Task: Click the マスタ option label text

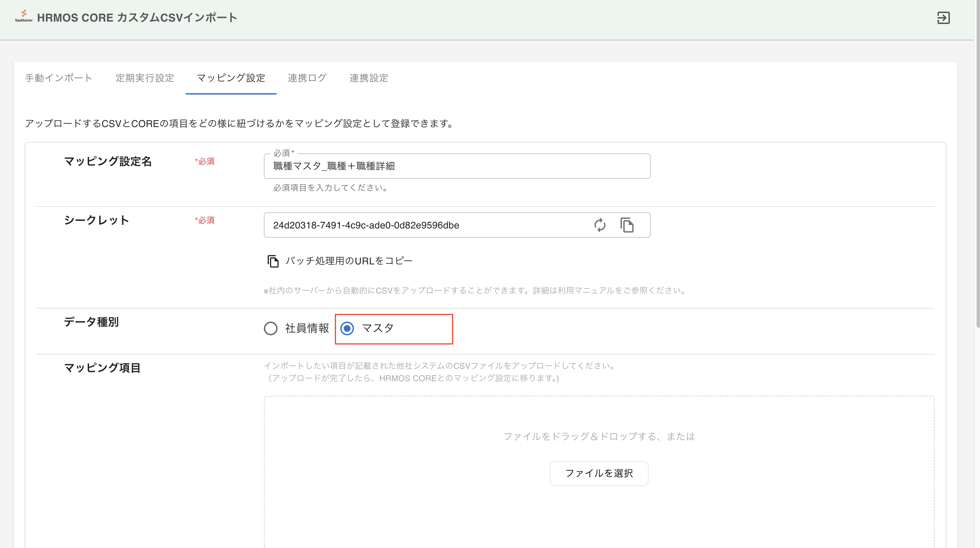Action: click(377, 328)
